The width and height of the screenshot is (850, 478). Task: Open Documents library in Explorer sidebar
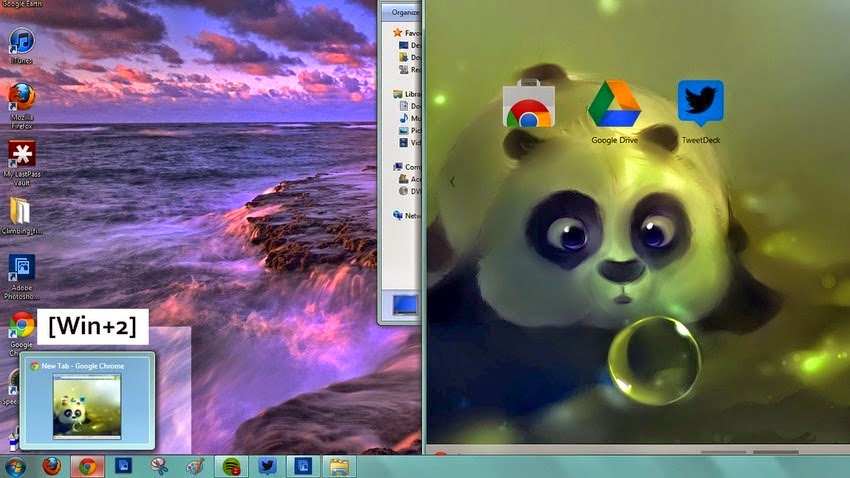point(410,106)
